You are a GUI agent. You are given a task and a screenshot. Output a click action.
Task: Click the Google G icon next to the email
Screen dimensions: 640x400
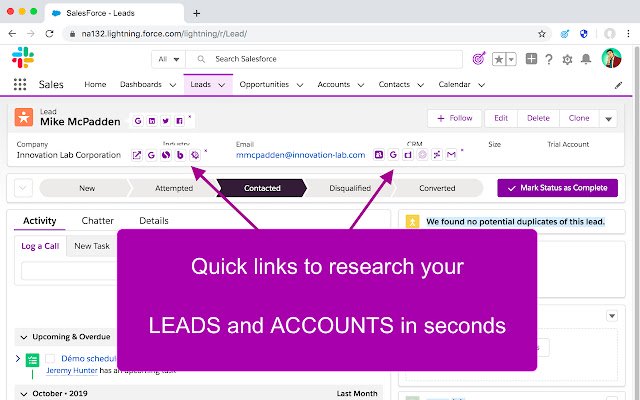pyautogui.click(x=393, y=155)
